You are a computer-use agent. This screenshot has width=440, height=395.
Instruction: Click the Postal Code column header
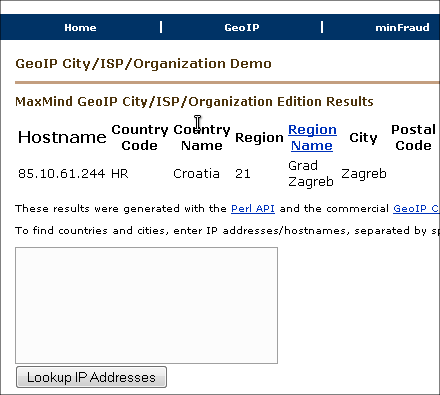pyautogui.click(x=413, y=137)
